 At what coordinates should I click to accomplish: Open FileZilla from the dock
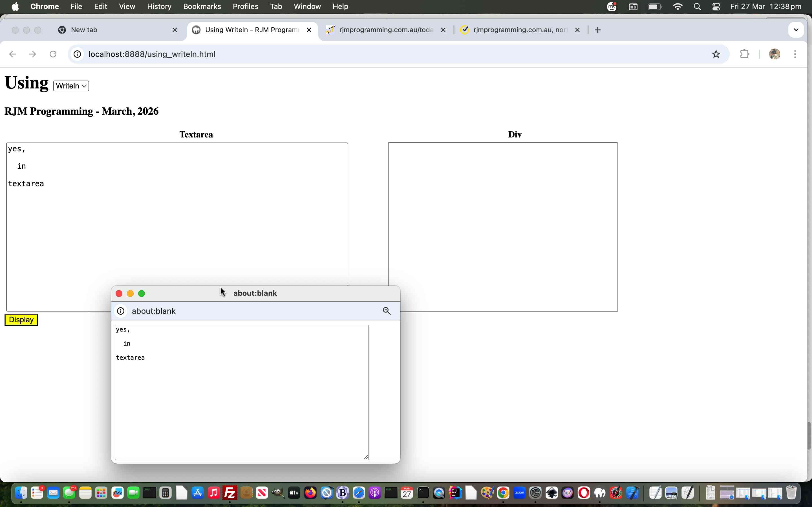pos(229,493)
